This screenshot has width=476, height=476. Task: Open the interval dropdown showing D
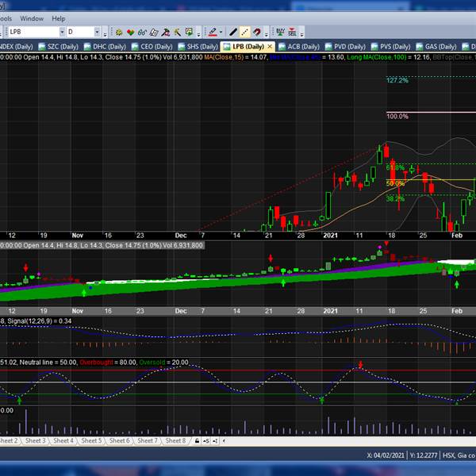tap(97, 32)
